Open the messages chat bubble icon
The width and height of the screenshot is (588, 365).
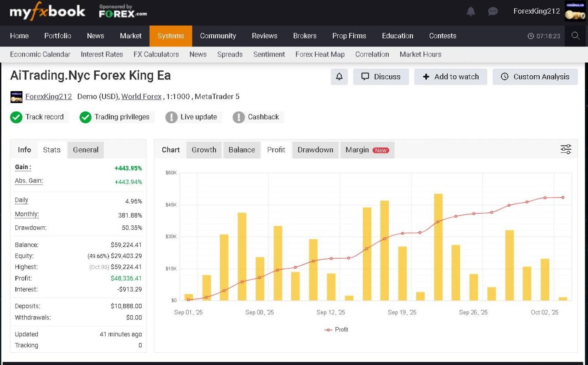click(493, 11)
